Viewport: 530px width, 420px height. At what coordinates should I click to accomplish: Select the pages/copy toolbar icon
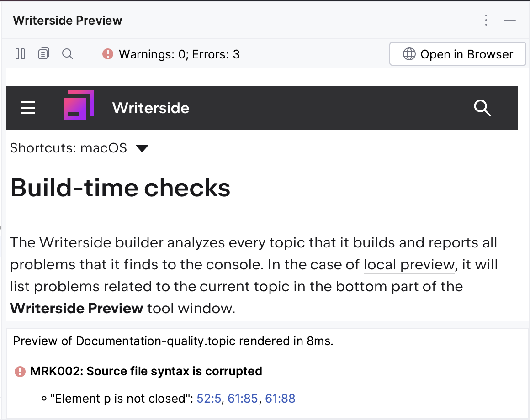[44, 54]
